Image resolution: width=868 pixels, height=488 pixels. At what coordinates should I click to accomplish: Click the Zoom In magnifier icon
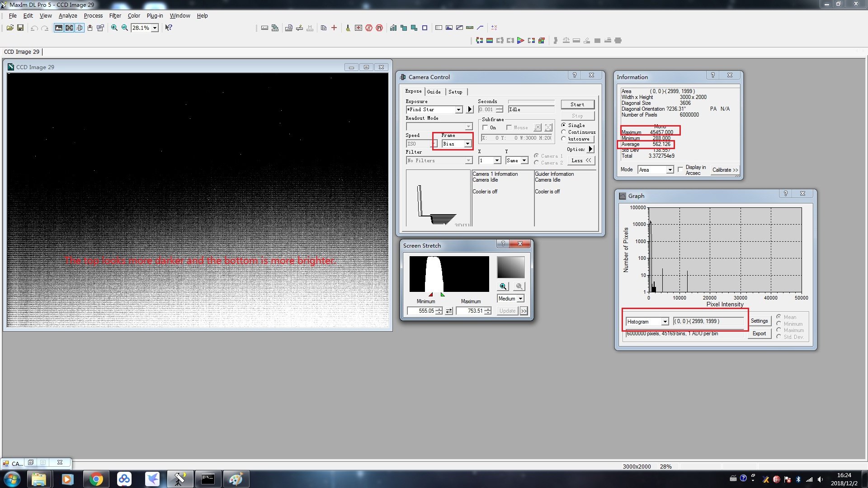pos(114,28)
